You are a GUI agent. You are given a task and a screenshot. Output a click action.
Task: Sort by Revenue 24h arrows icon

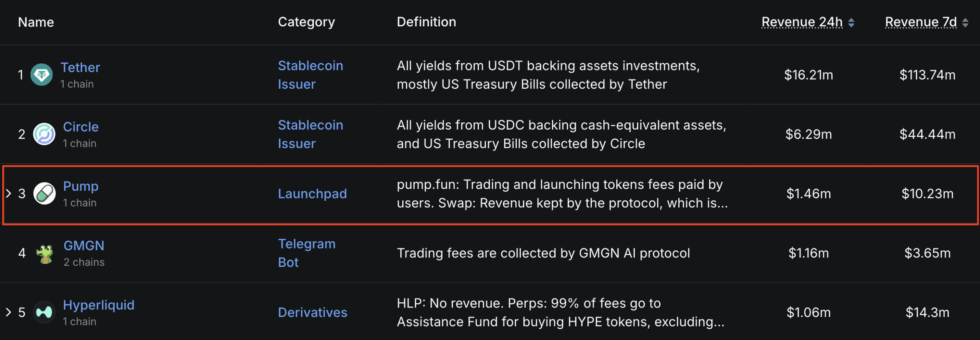(x=851, y=23)
